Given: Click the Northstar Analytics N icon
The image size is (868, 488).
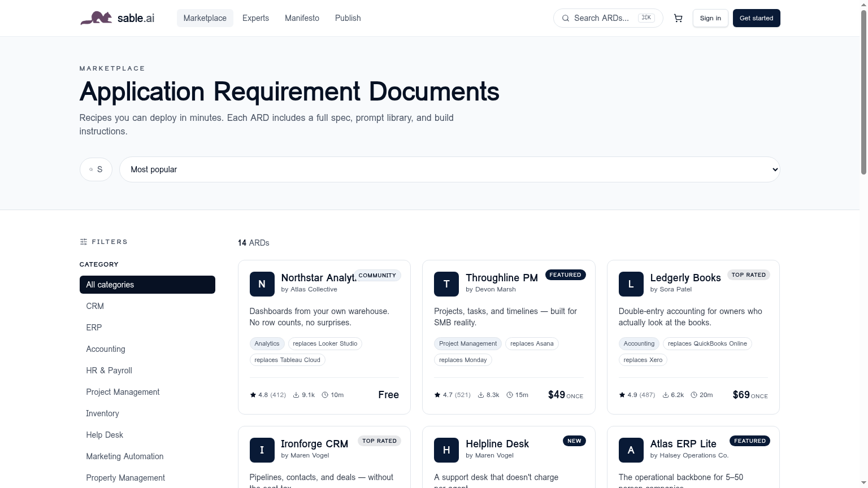Looking at the screenshot, I should coord(262,284).
